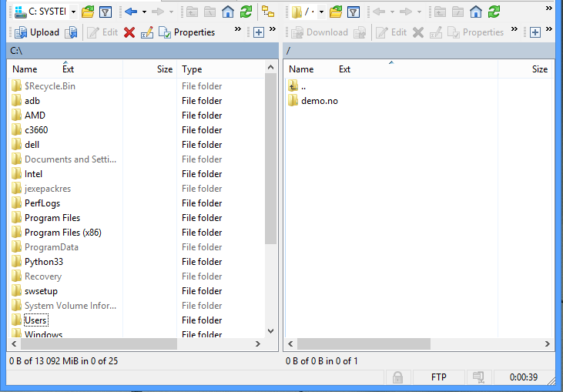Open directory icon in local panel toolbar
The height and width of the screenshot is (392, 563).
pos(88,12)
